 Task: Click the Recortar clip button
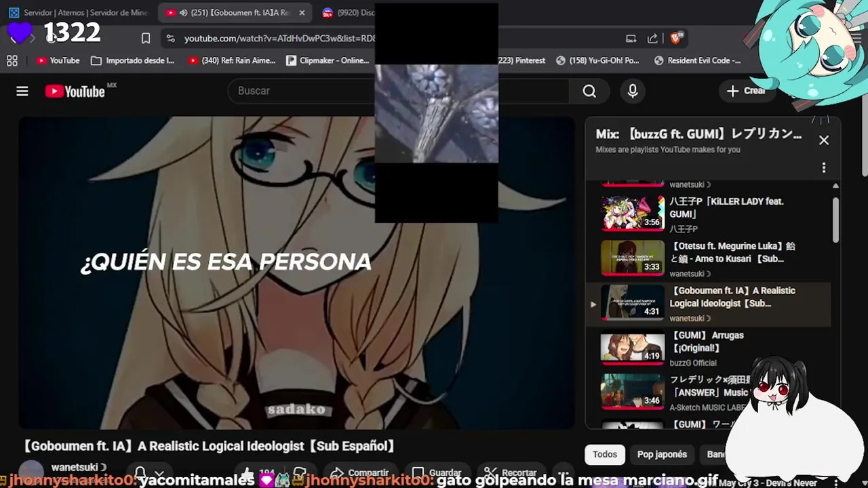click(510, 472)
